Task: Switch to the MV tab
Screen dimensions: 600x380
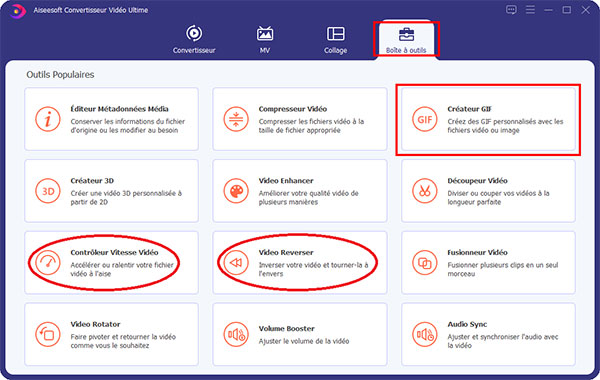Action: (265, 39)
